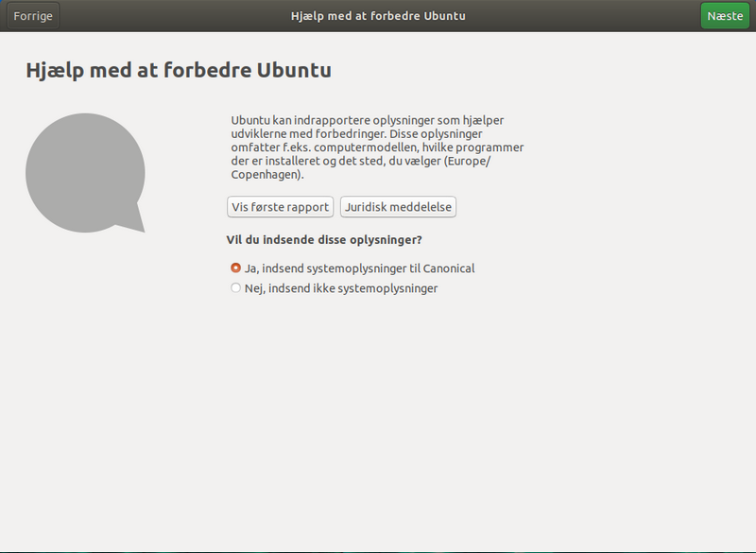This screenshot has height=553, width=756.
Task: Click the title text in the header bar
Action: pyautogui.click(x=377, y=16)
